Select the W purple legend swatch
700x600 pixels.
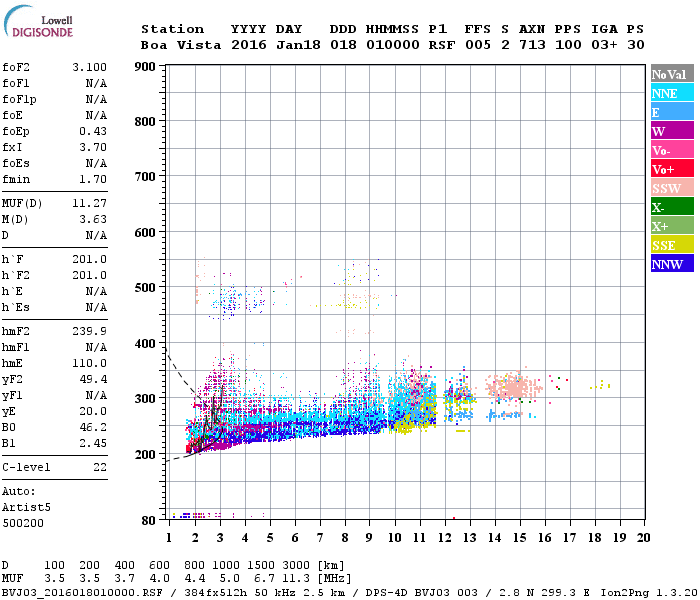point(672,131)
